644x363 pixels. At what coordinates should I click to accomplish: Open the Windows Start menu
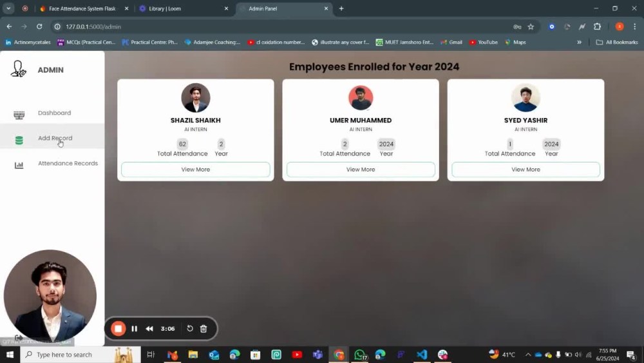[10, 355]
